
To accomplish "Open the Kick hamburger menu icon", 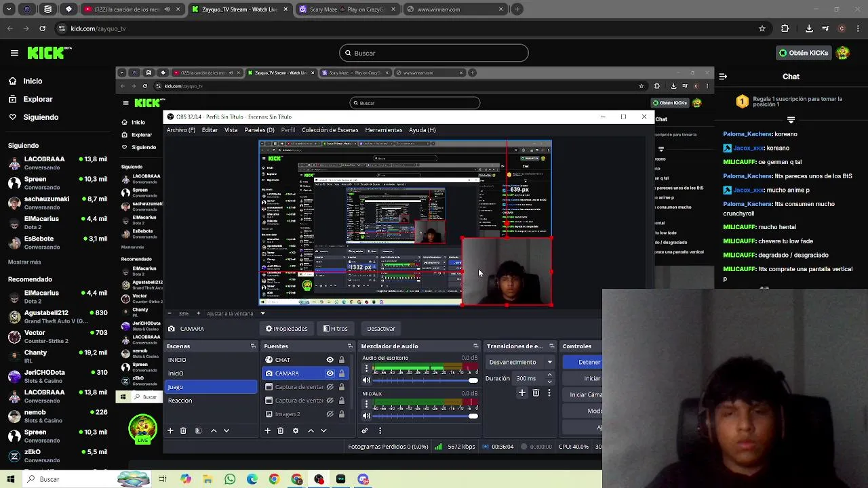I will [14, 53].
